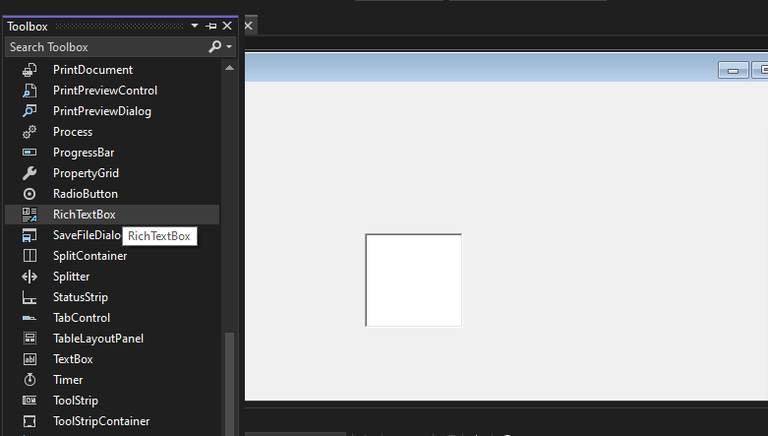
Task: Open Toolbox window position dropdown arrow
Action: (x=194, y=25)
